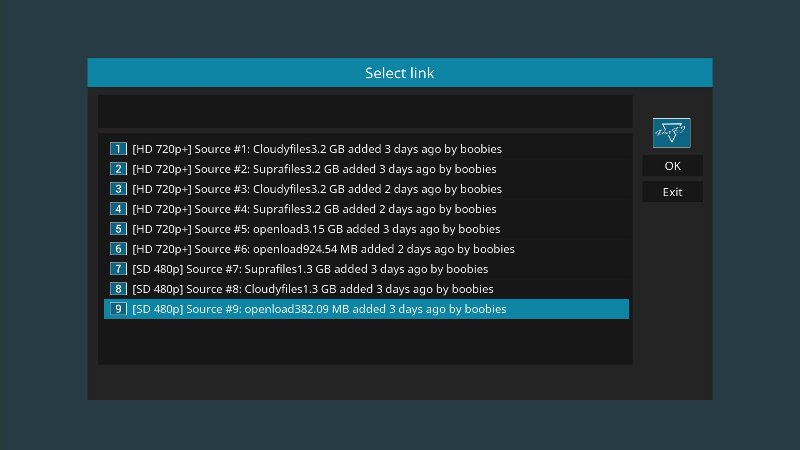Close dialog with the Exit button
Viewport: 800px width, 450px height.
(x=672, y=192)
